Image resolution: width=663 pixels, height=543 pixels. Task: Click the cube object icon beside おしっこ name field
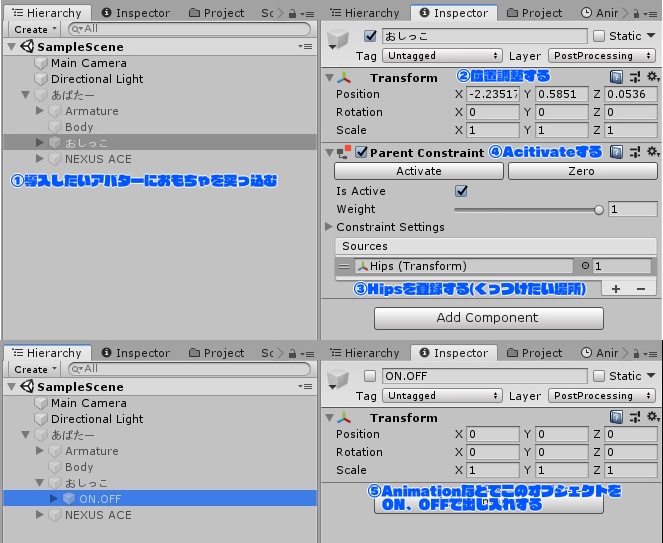point(337,39)
